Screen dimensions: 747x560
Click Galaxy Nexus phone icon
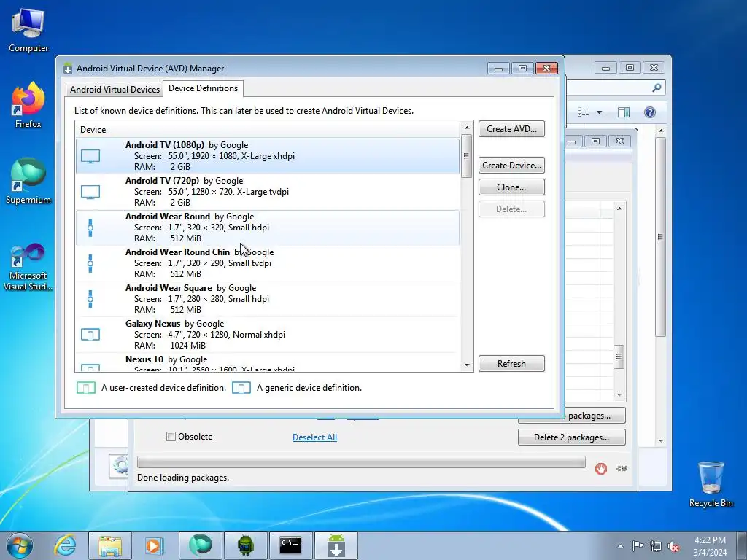[x=90, y=335]
